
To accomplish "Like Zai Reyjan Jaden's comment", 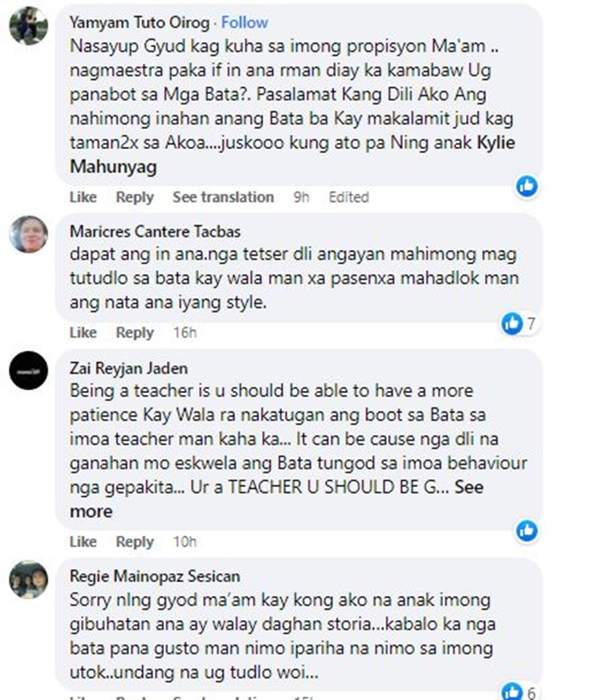I will point(83,541).
